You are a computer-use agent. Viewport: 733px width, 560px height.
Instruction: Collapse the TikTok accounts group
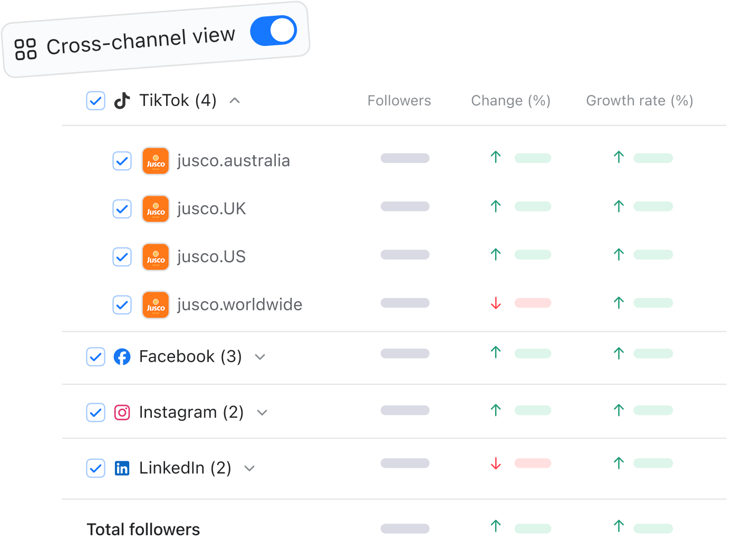click(x=235, y=100)
